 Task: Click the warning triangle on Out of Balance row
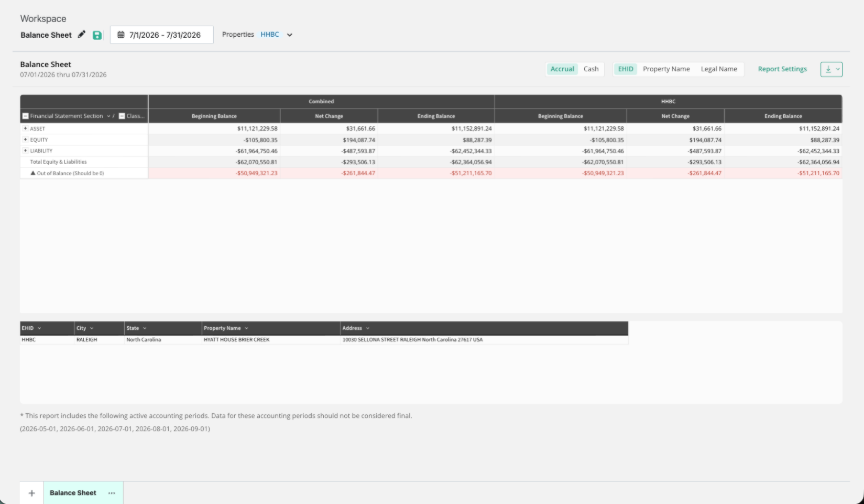coord(33,173)
